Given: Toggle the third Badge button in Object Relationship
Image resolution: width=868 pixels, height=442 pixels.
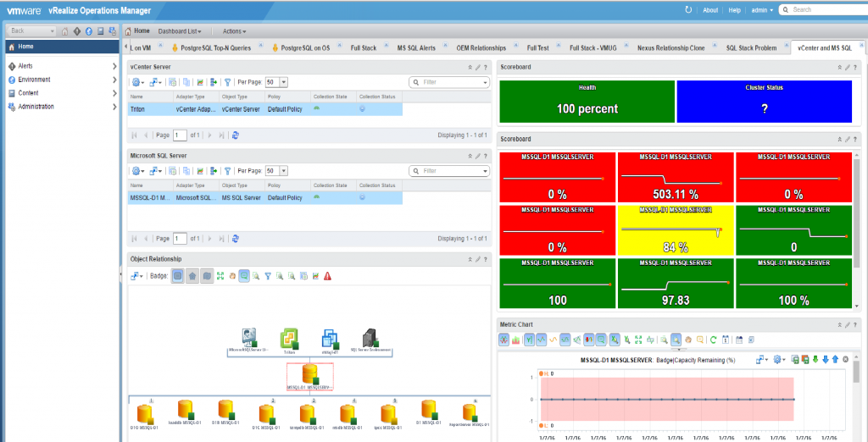Looking at the screenshot, I should pyautogui.click(x=207, y=275).
